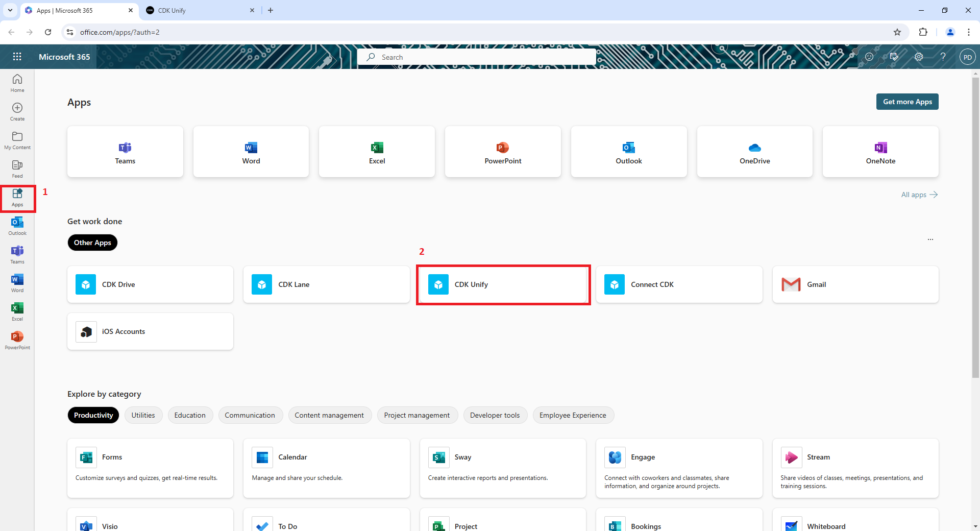Open the Chrome three-dot menu

(x=968, y=32)
